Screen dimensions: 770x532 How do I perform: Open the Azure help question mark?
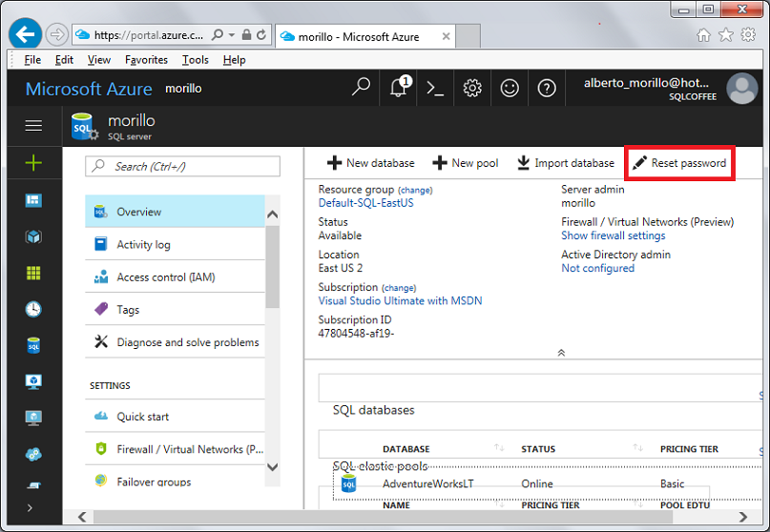tap(547, 89)
